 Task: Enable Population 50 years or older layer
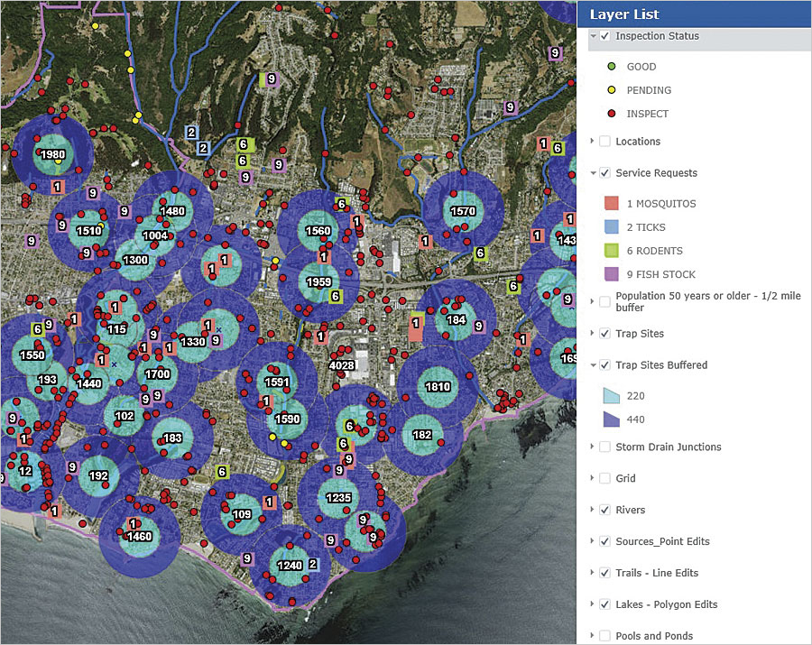604,301
